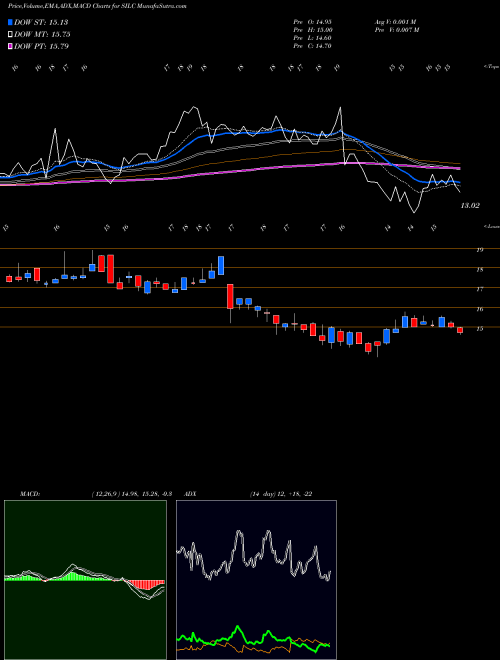Click the 16 price axis label
The height and width of the screenshot is (660, 500).
point(479,309)
